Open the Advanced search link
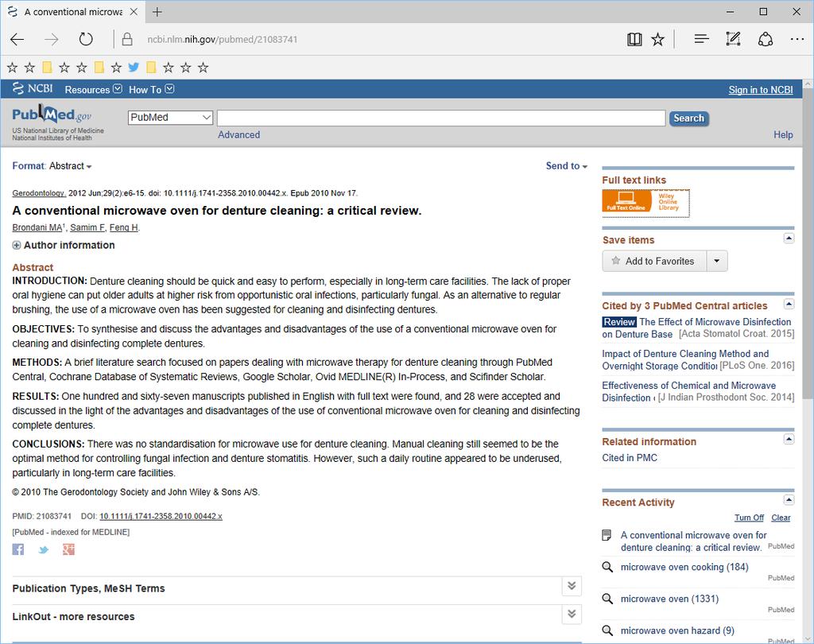The width and height of the screenshot is (814, 644). tap(238, 135)
